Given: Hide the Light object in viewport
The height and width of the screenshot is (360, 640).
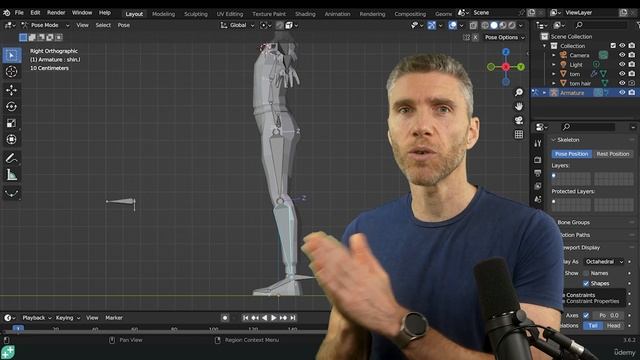Looking at the screenshot, I should [x=622, y=64].
